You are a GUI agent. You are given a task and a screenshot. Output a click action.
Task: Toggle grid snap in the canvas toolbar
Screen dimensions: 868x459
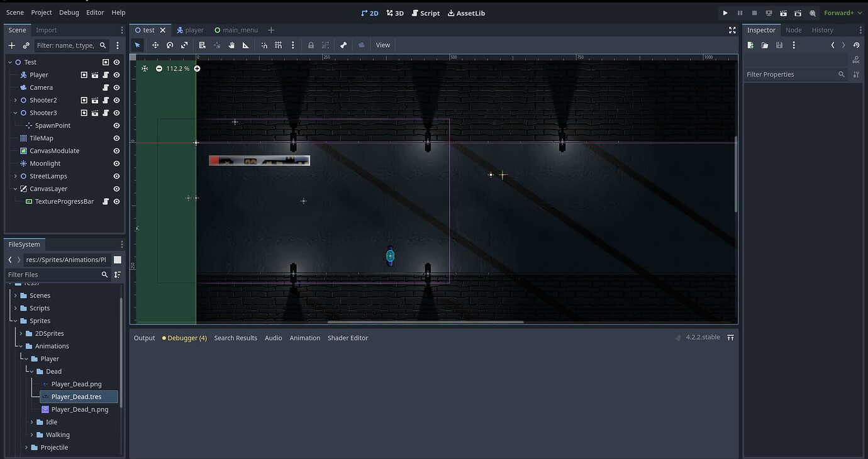click(279, 45)
